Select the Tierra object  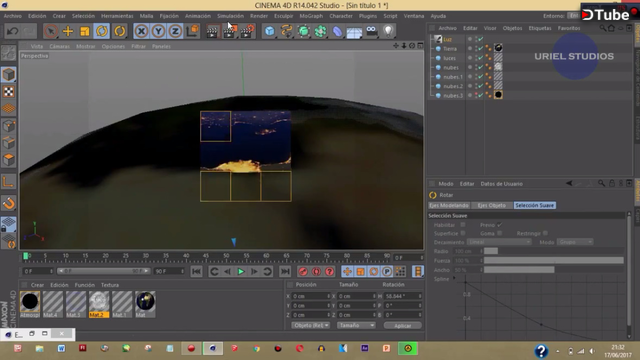[450, 49]
